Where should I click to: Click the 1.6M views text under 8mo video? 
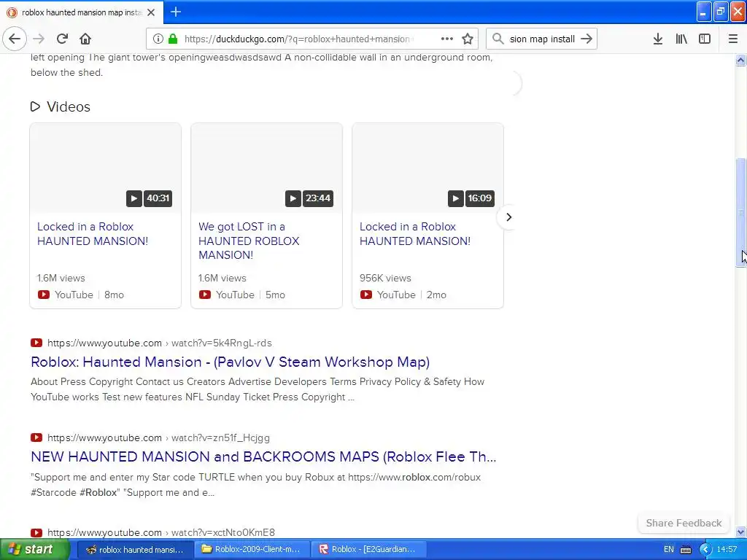pos(61,278)
